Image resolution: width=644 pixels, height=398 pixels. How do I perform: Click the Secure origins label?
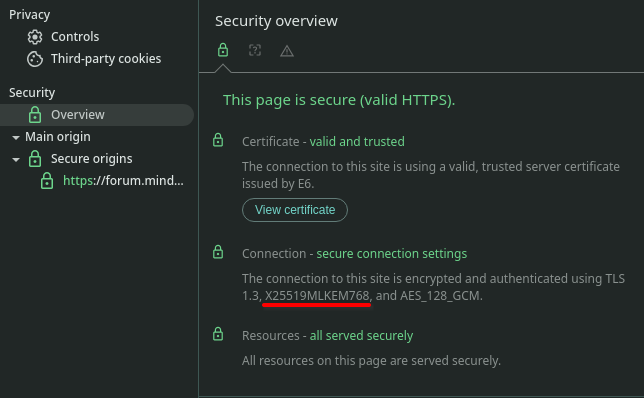[92, 159]
